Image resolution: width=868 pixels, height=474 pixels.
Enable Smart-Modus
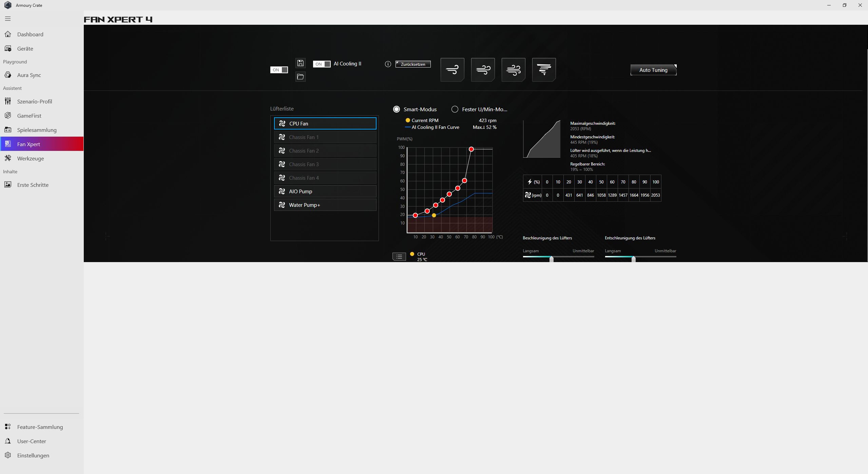click(396, 109)
